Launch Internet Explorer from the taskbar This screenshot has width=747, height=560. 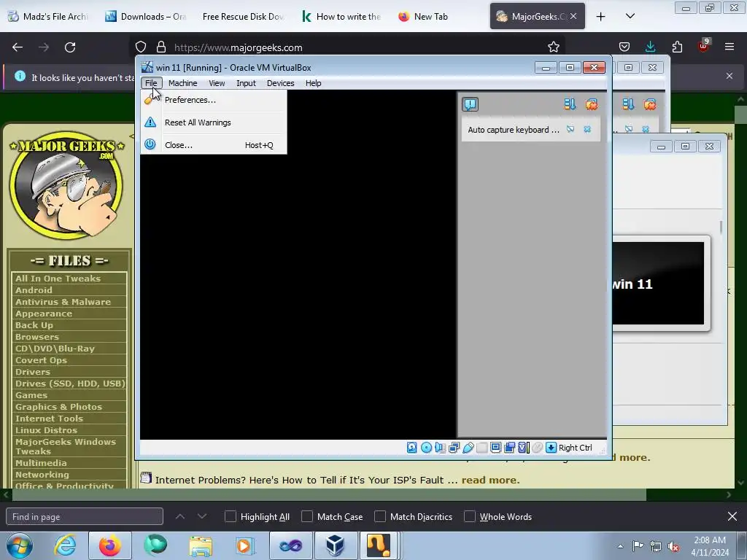pyautogui.click(x=65, y=545)
